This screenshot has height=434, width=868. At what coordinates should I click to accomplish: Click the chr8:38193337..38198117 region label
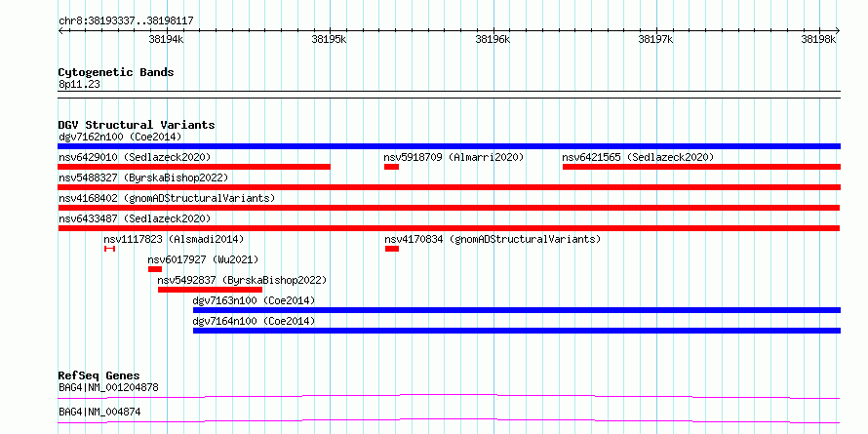[x=126, y=21]
